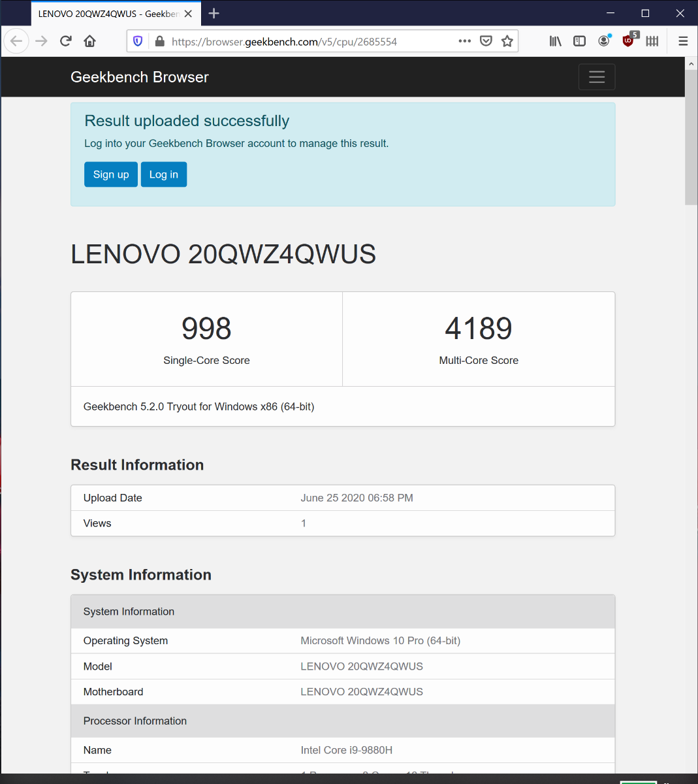Click the Geekbench Browser brand link

pyautogui.click(x=140, y=77)
